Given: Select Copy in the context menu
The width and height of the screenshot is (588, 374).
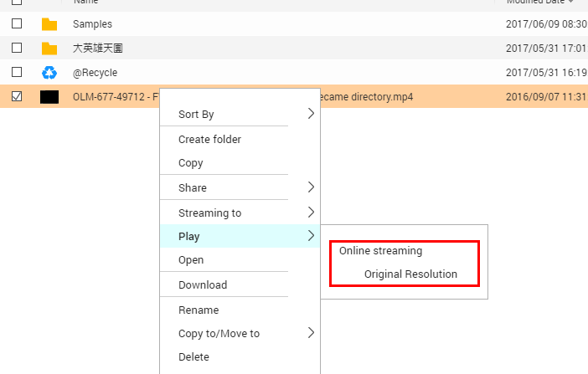Looking at the screenshot, I should pyautogui.click(x=191, y=163).
